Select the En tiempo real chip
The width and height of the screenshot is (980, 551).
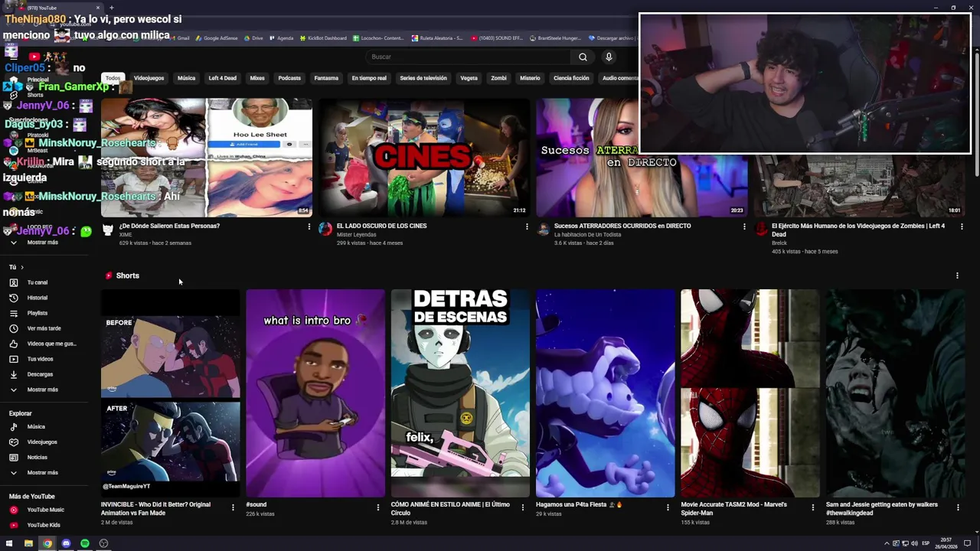point(369,78)
